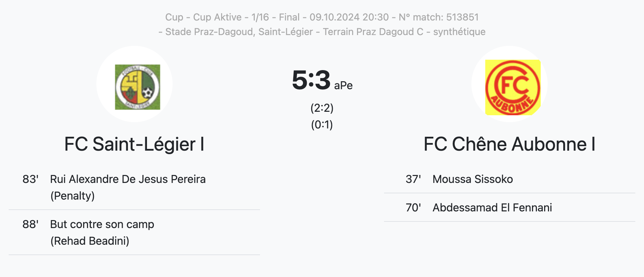Click the FC Saint-Légier club logo

coord(138,87)
